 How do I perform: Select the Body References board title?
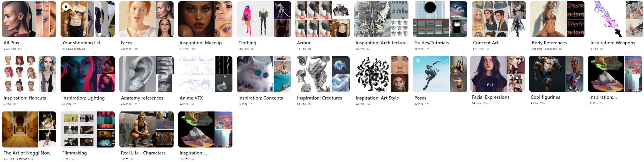pyautogui.click(x=549, y=43)
